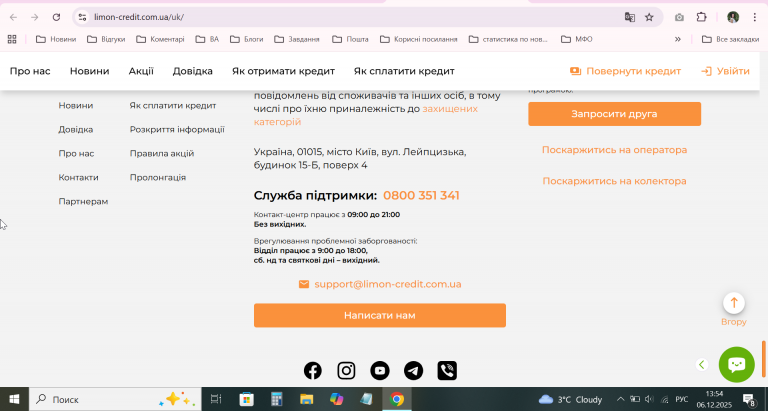Collapse chat widget with green chevron

point(702,364)
